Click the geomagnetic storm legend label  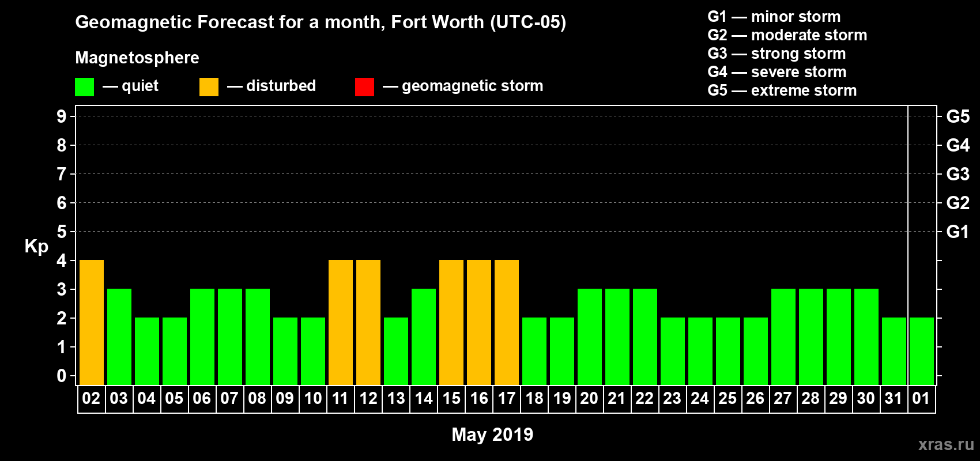point(472,86)
